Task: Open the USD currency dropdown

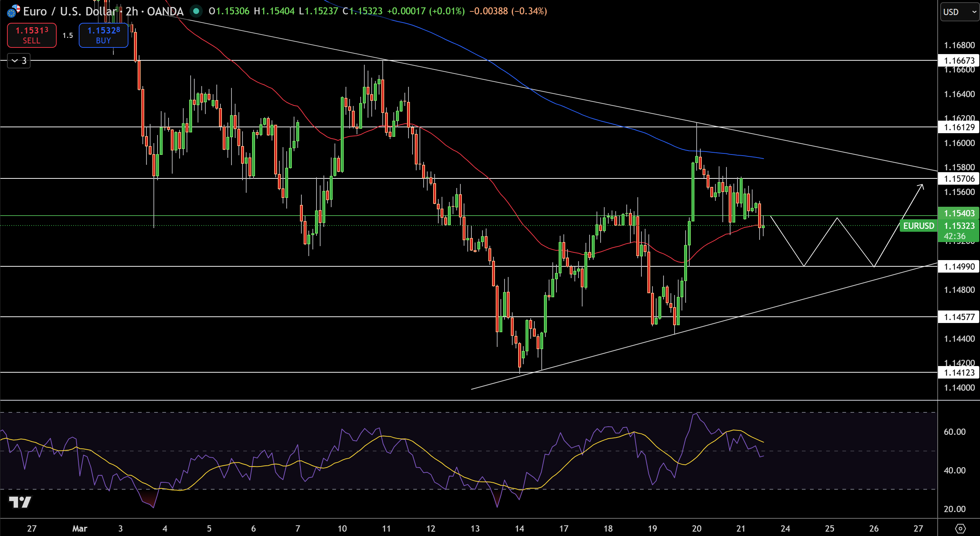Action: [x=959, y=12]
